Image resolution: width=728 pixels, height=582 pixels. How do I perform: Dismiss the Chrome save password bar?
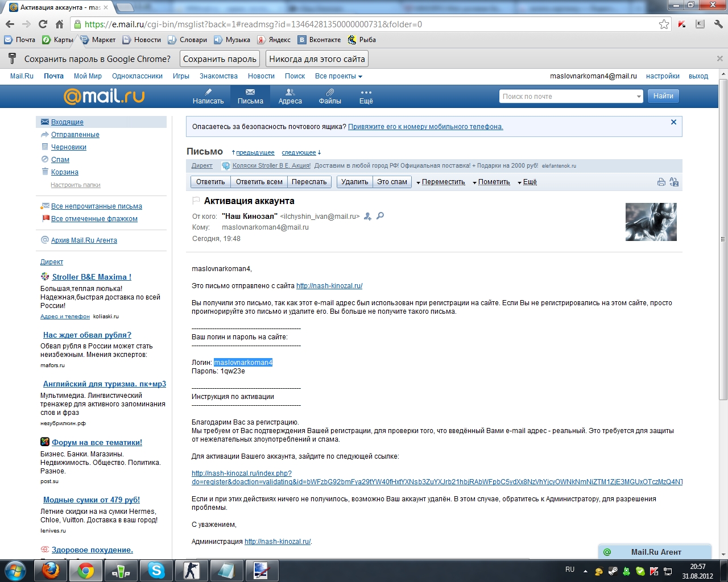pyautogui.click(x=719, y=59)
